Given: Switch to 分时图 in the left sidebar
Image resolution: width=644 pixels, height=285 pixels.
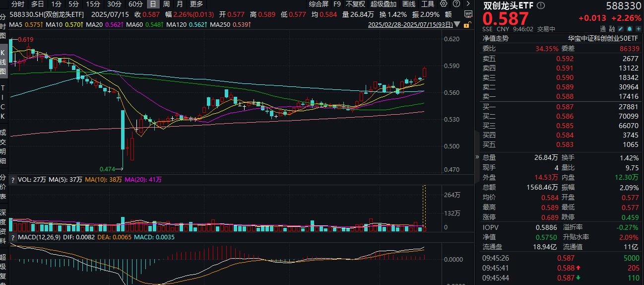Looking at the screenshot, I should point(3,27).
